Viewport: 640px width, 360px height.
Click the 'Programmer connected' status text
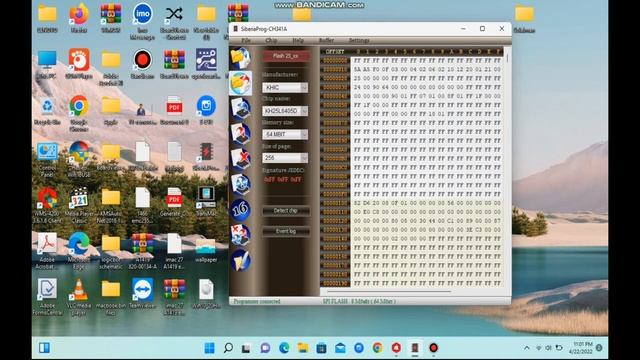point(257,301)
